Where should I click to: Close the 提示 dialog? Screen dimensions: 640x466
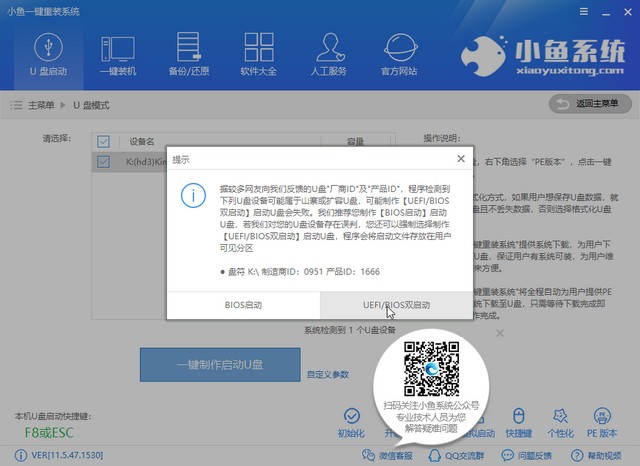click(x=460, y=159)
